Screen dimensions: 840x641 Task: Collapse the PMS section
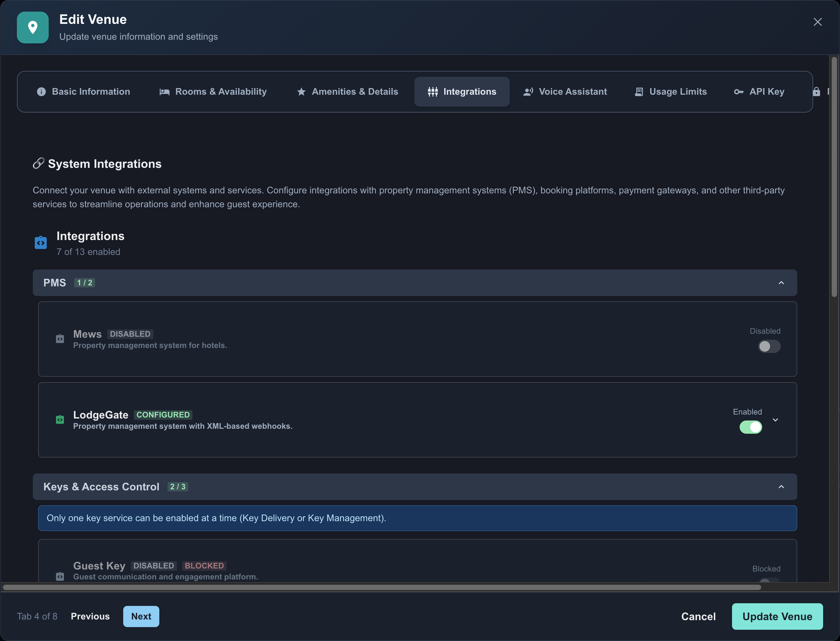coord(781,283)
